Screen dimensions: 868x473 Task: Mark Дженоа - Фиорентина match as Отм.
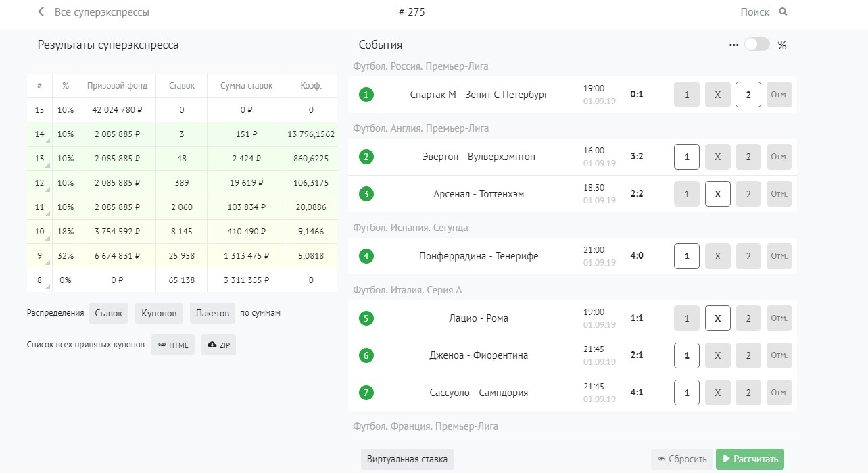pos(779,355)
